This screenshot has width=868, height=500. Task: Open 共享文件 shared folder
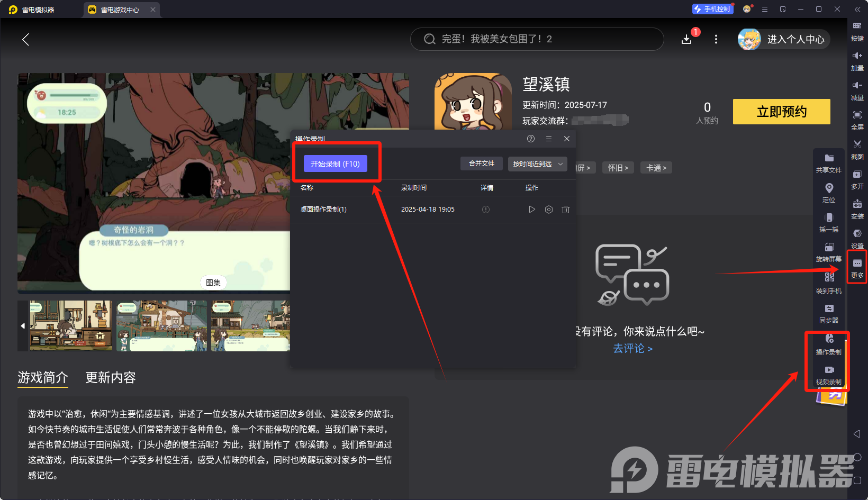[829, 163]
